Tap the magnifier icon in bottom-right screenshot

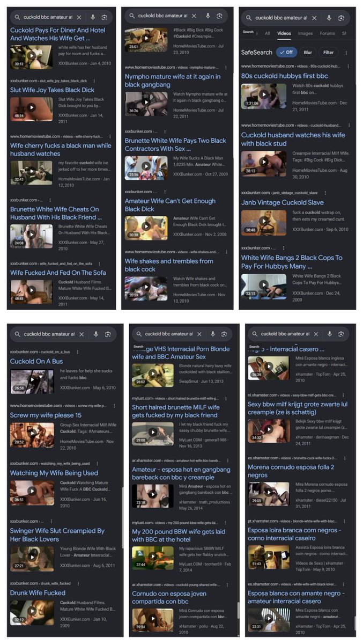coord(255,334)
